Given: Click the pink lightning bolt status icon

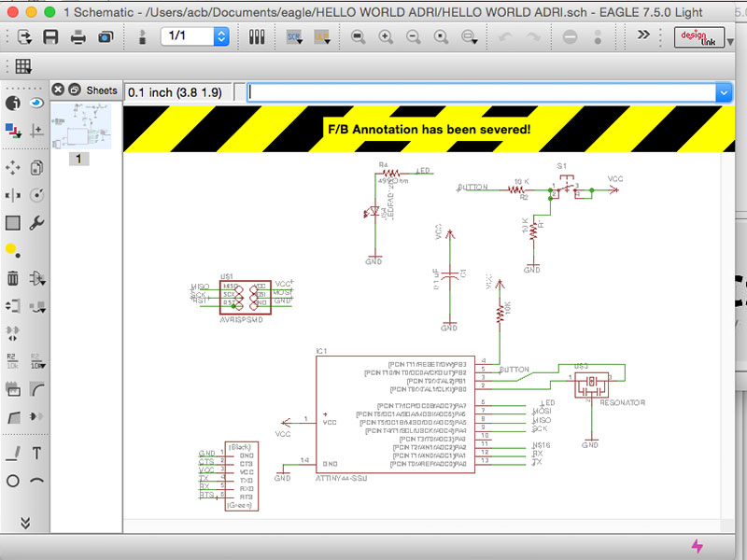Looking at the screenshot, I should [698, 546].
